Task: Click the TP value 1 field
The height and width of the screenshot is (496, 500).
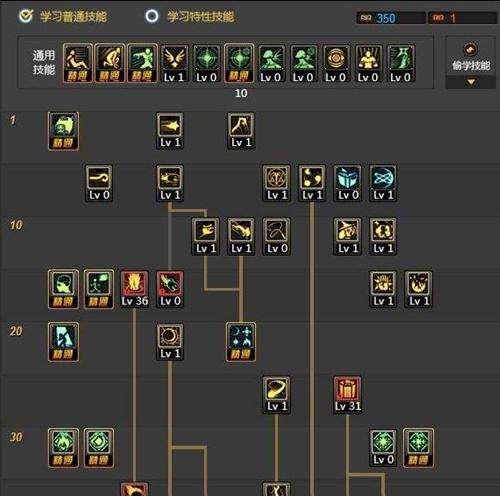Action: click(x=463, y=18)
